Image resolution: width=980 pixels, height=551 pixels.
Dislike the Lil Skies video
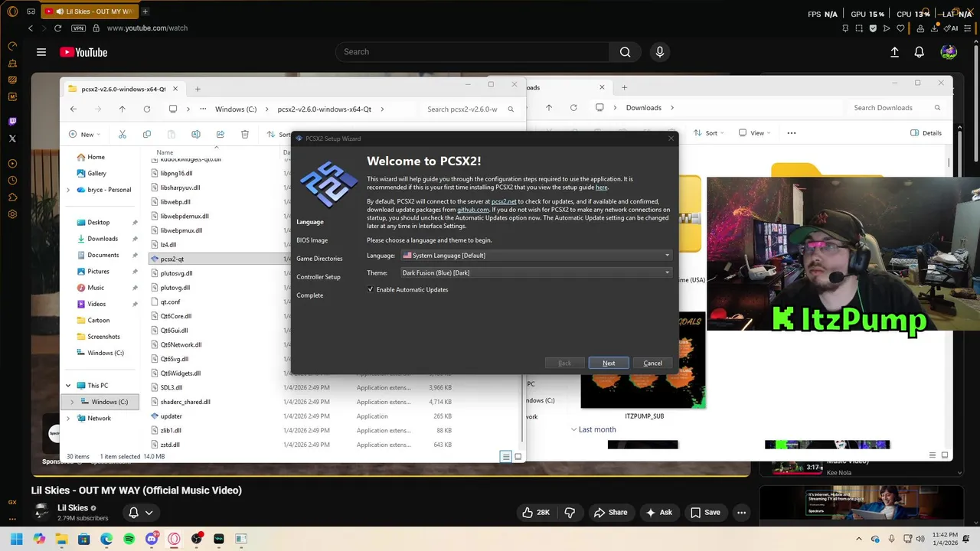click(570, 512)
